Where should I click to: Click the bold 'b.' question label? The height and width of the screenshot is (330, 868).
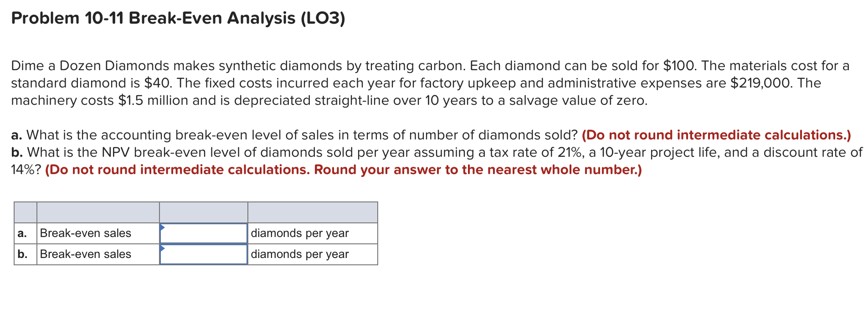[15, 152]
